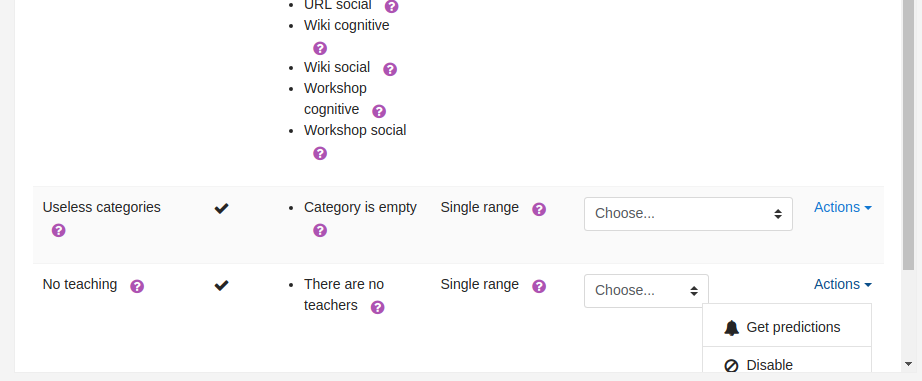Collapse Actions menu for No teaching
Image resolution: width=922 pixels, height=381 pixels.
843,285
